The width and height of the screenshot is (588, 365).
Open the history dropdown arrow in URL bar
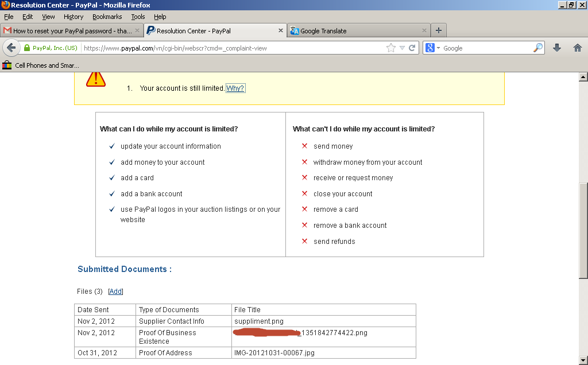click(x=402, y=48)
